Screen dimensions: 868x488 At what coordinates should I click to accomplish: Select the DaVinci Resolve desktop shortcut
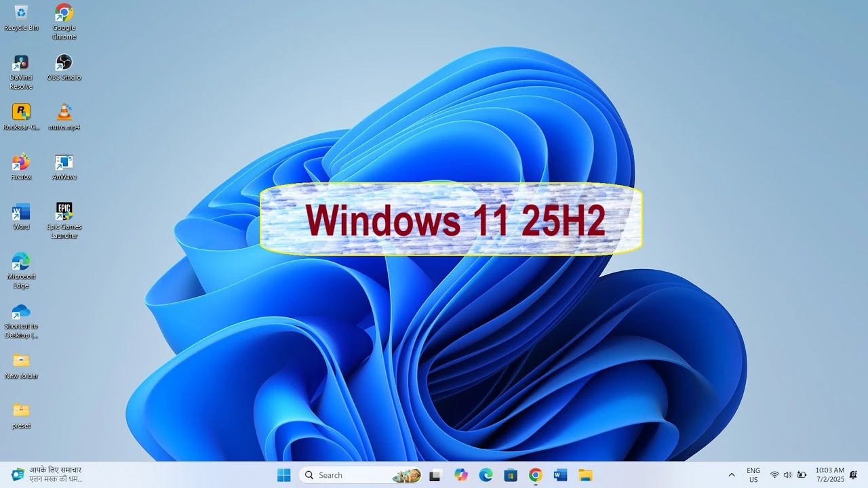pyautogui.click(x=21, y=72)
